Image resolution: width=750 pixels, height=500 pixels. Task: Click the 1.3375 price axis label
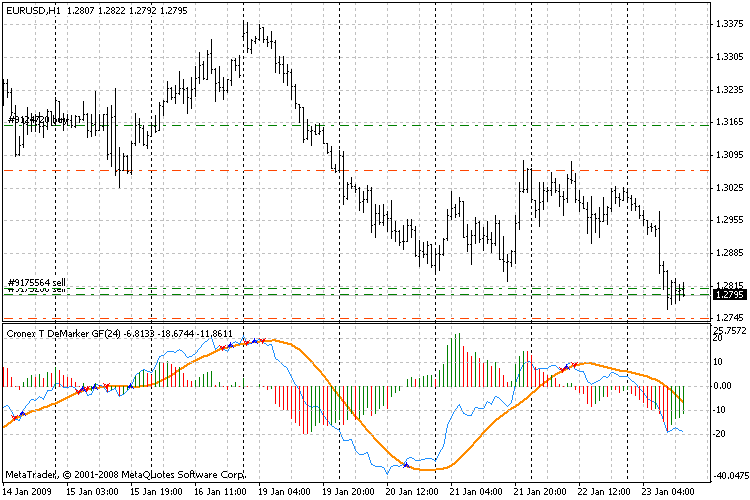[x=727, y=25]
